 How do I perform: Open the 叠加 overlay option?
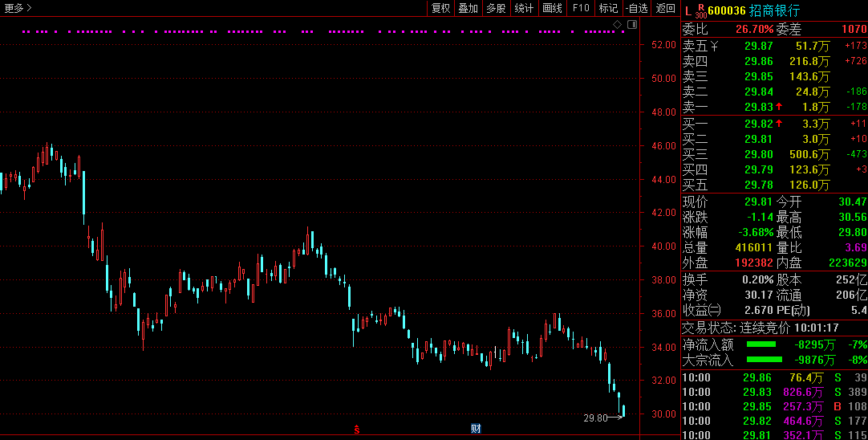468,8
